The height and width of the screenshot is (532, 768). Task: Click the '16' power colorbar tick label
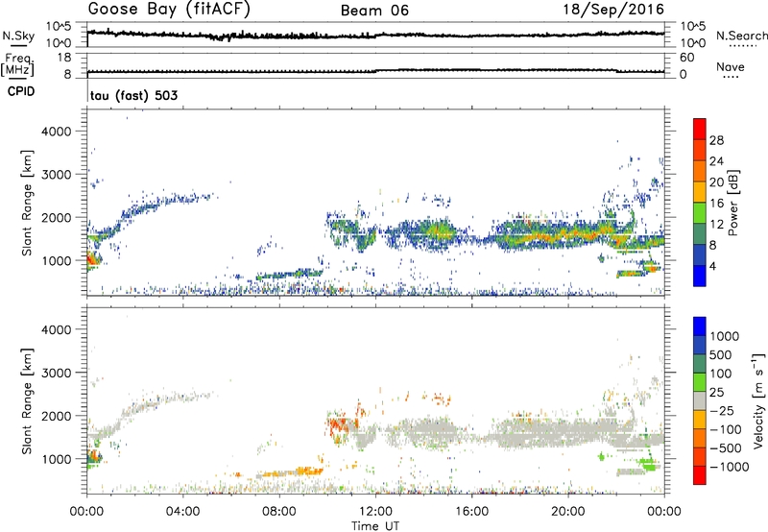click(716, 204)
